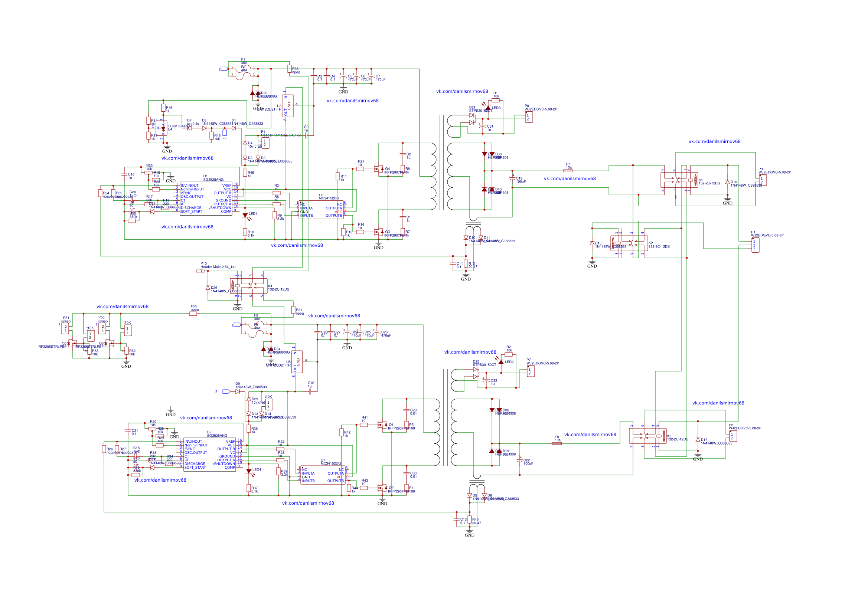The image size is (868, 613).
Task: Click the K3 relay symbol
Action: coord(647,436)
